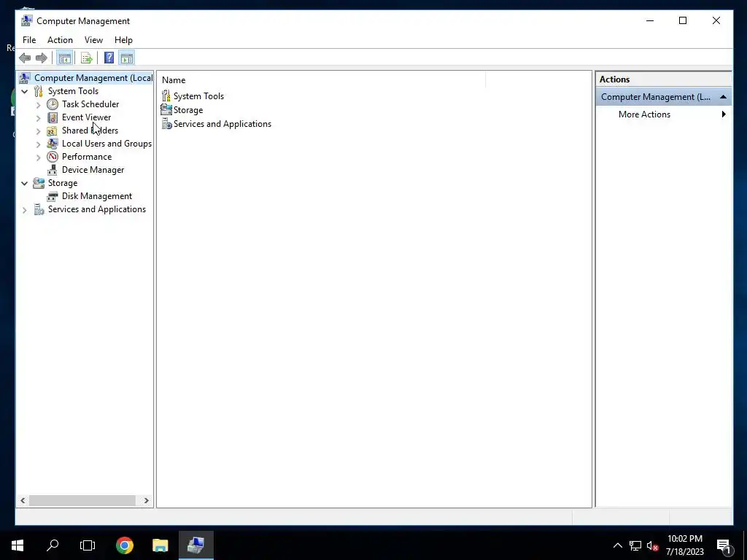Open Chrome from the taskbar
The height and width of the screenshot is (560, 747).
click(125, 545)
